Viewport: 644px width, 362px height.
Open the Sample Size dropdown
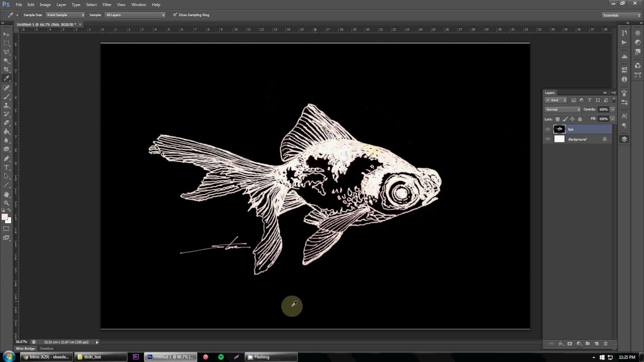(x=65, y=15)
